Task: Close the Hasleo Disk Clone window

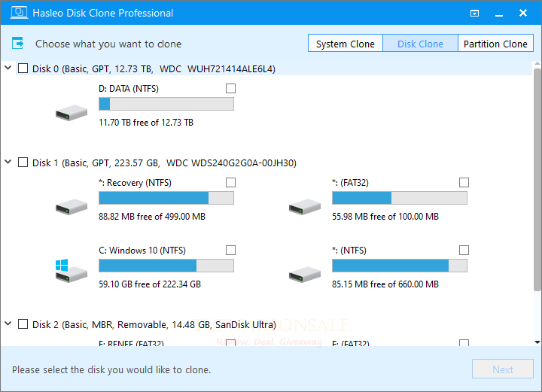Action: click(523, 13)
